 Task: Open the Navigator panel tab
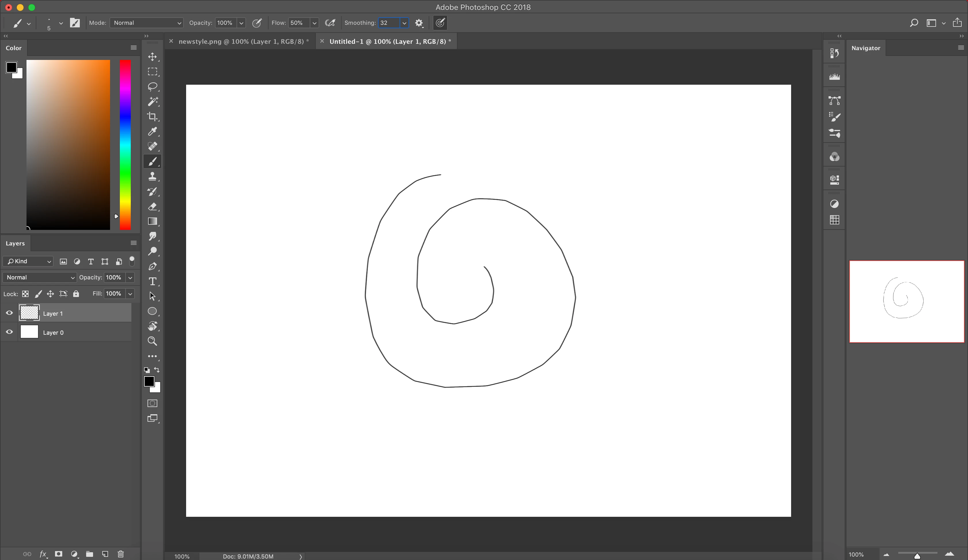[865, 48]
